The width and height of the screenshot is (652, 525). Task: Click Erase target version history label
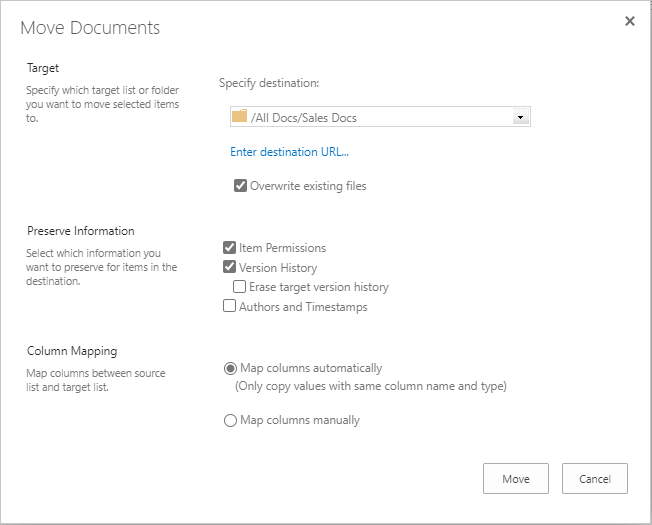(319, 287)
